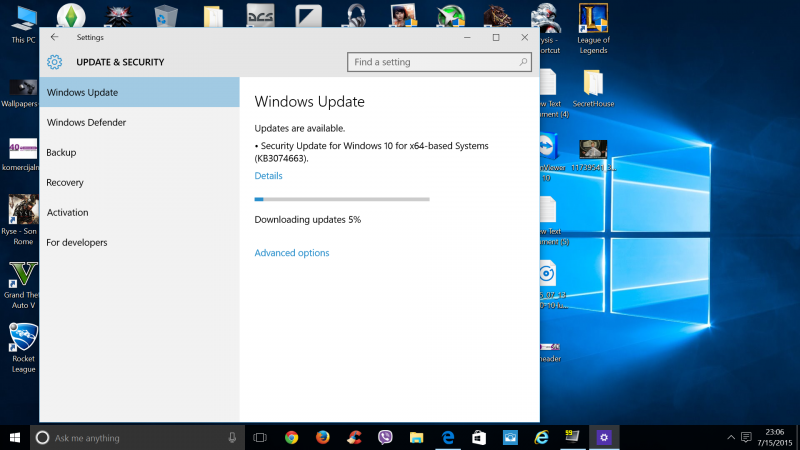
Task: Open Viber from the taskbar
Action: click(x=385, y=438)
